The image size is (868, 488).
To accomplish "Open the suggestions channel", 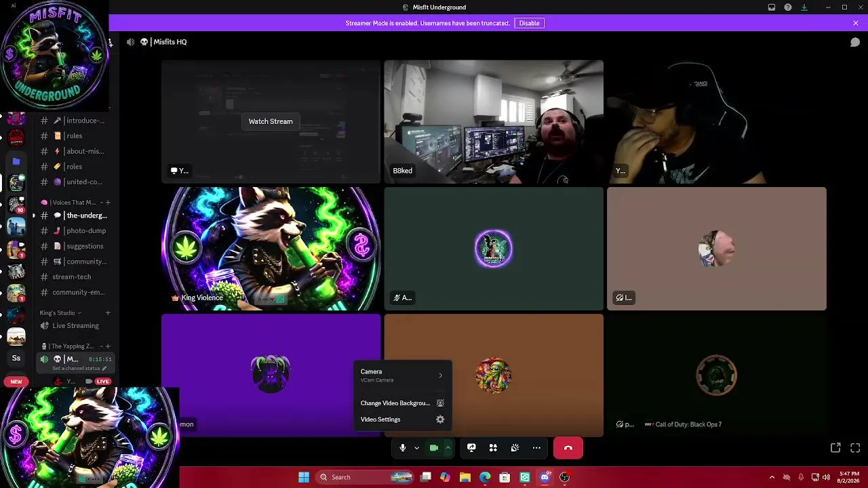I will point(75,246).
